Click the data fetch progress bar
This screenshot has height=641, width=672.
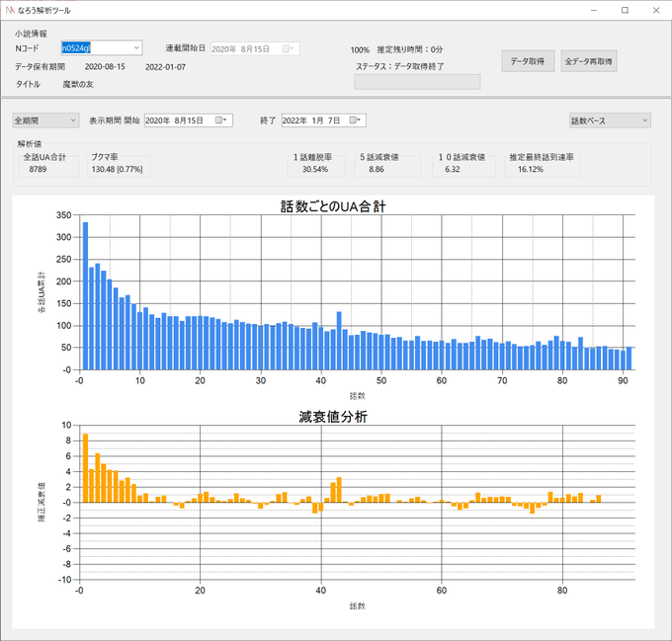[416, 82]
